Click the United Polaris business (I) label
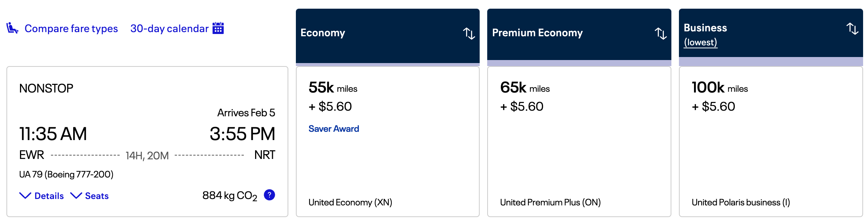The image size is (868, 222). click(740, 202)
